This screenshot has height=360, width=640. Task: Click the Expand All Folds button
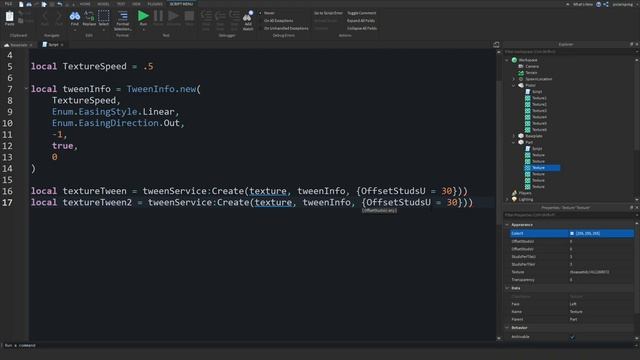pyautogui.click(x=361, y=21)
